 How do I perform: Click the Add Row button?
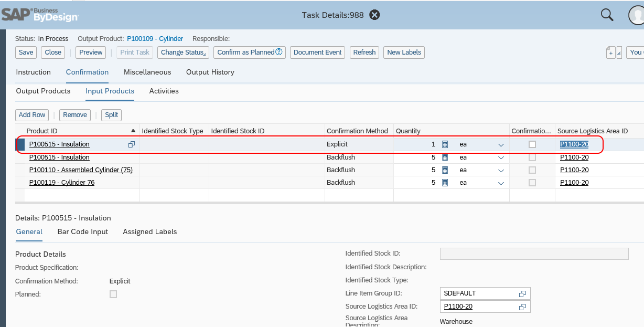coord(31,114)
